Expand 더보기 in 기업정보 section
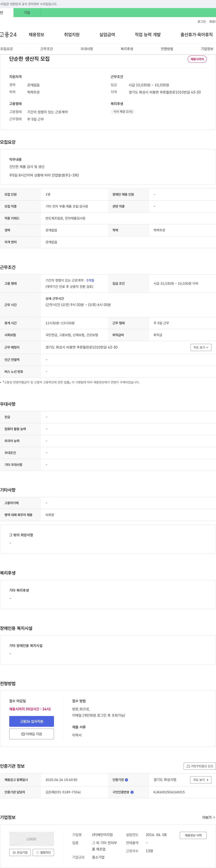The height and width of the screenshot is (868, 216). [x=209, y=817]
